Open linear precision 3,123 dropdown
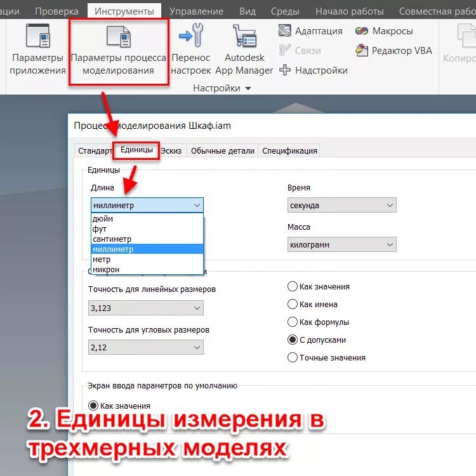This screenshot has width=476, height=476. (146, 308)
